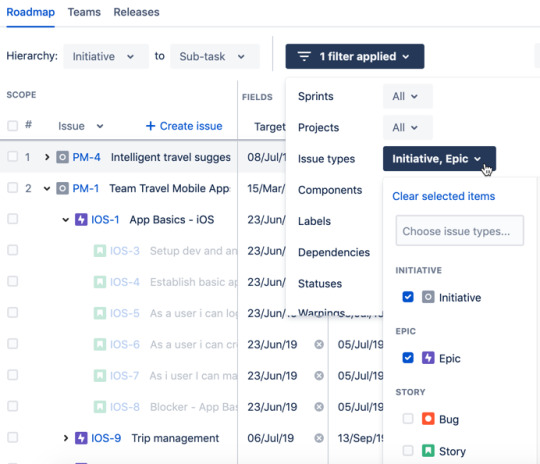Uncheck the Initiative issue type checkbox
Viewport: 540px width, 464px height.
408,297
